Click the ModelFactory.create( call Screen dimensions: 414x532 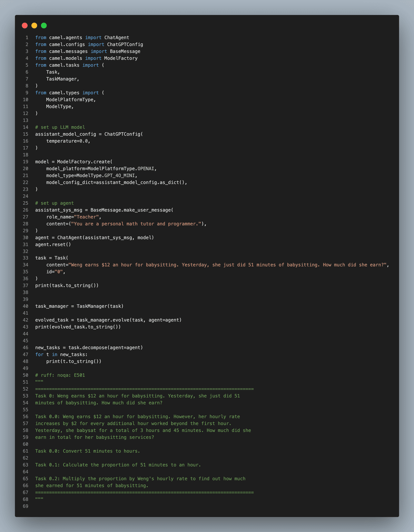(85, 162)
